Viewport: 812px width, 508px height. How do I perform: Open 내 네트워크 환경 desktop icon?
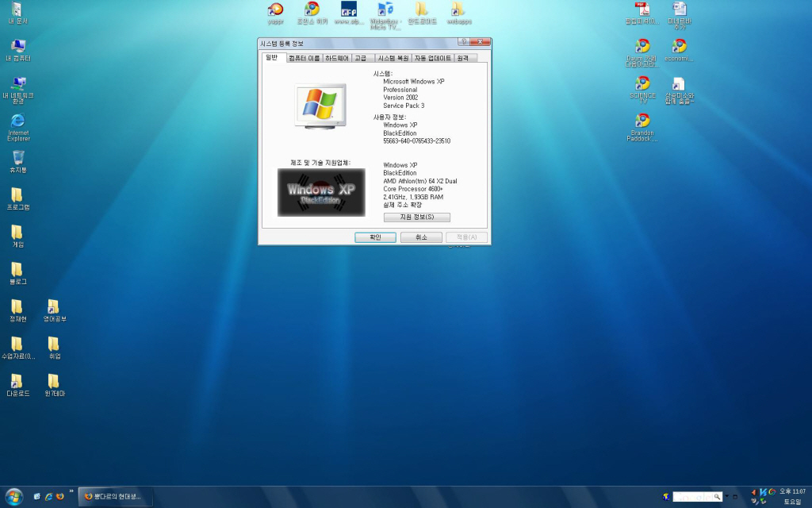[x=18, y=90]
